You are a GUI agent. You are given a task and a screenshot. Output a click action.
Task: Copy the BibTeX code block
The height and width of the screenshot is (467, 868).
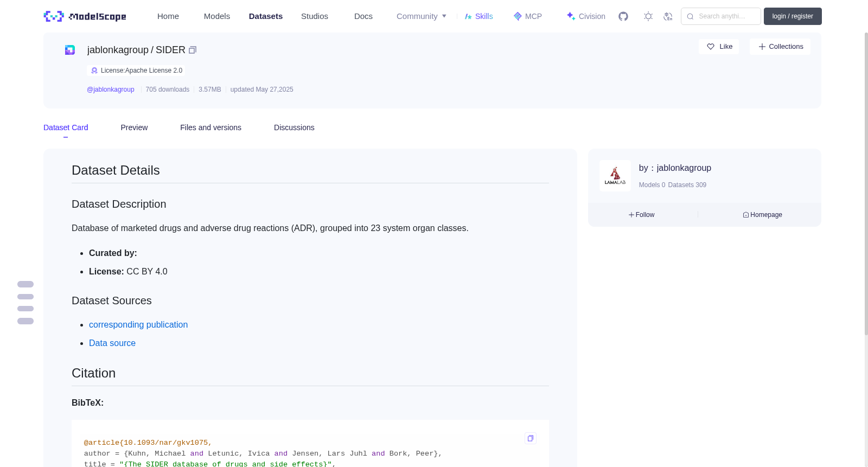click(531, 438)
